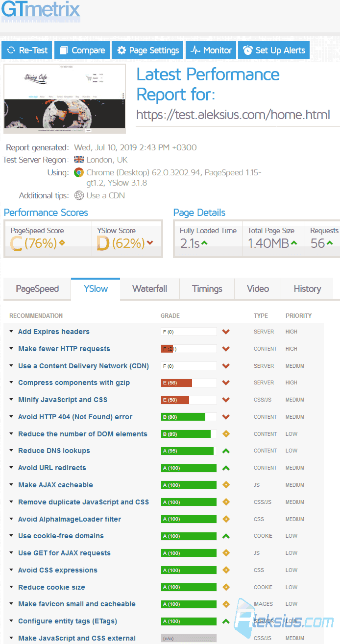This screenshot has width=340, height=644.
Task: Expand Avoid URL redirects row
Action: click(52, 468)
